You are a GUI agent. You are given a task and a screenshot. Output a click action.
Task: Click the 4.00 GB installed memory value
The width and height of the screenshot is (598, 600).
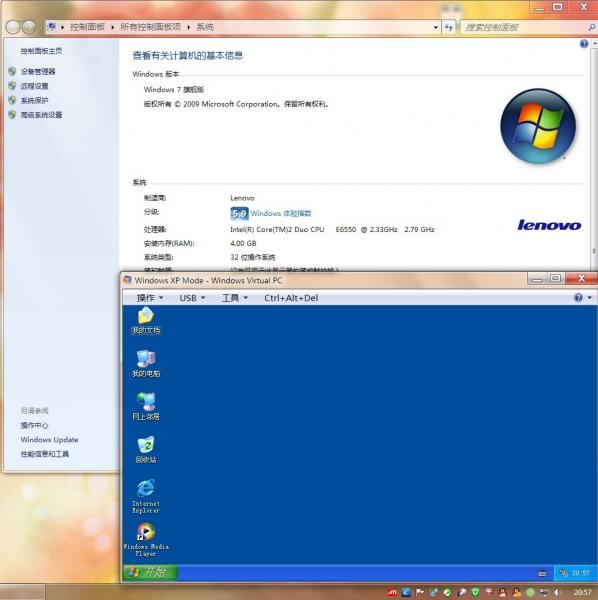click(x=243, y=243)
